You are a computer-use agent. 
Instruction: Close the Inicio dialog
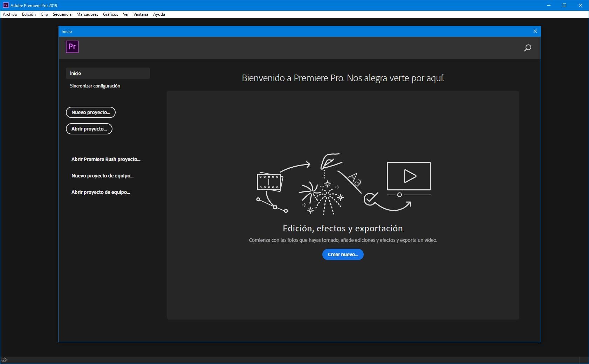pos(535,31)
